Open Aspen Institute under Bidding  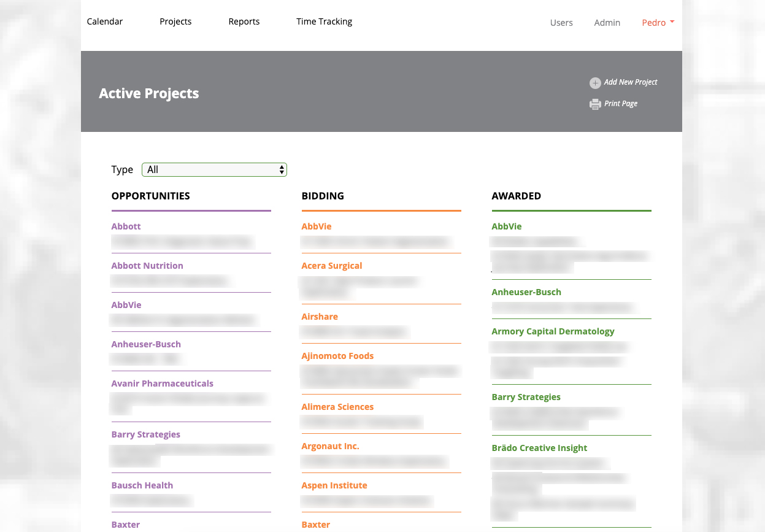334,485
